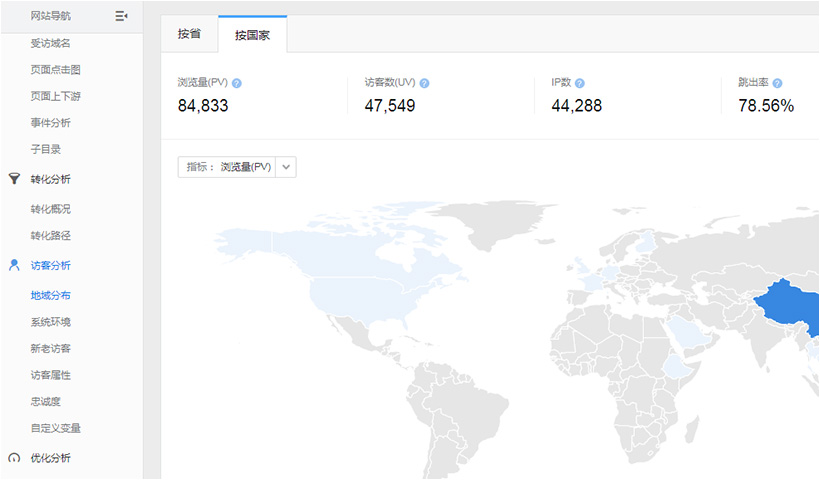Click China highlighted in dark blue on map
This screenshot has height=480, width=820.
coord(790,306)
